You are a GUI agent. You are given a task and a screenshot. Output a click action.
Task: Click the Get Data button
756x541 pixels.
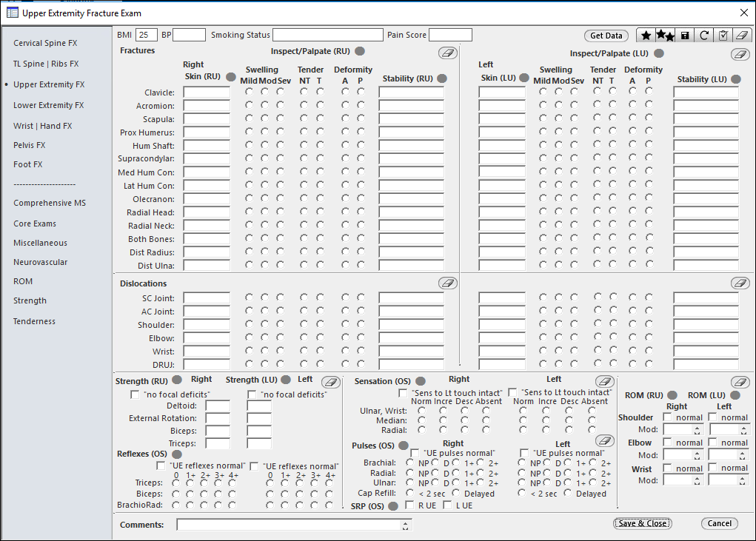(606, 36)
